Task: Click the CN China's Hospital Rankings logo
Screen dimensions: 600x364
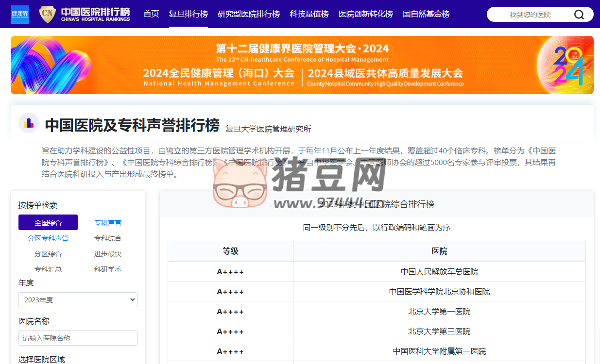Action: point(85,14)
